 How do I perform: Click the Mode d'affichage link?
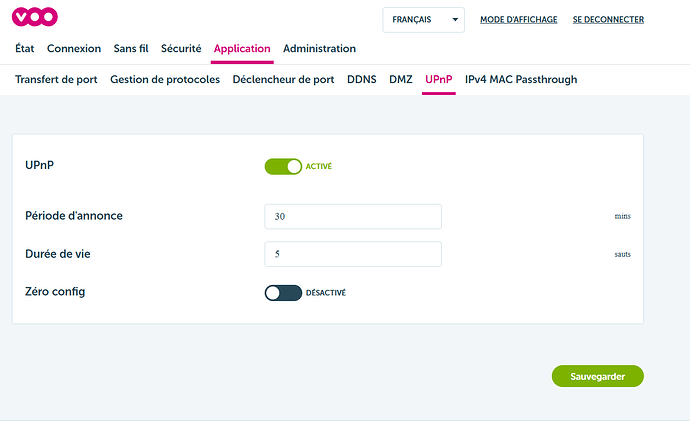coord(518,19)
